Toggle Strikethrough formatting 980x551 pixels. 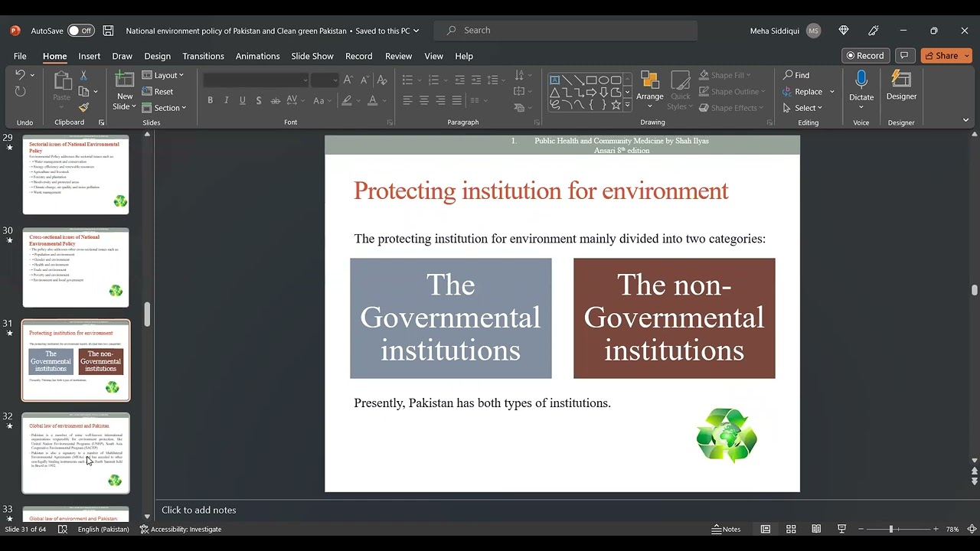coord(275,100)
